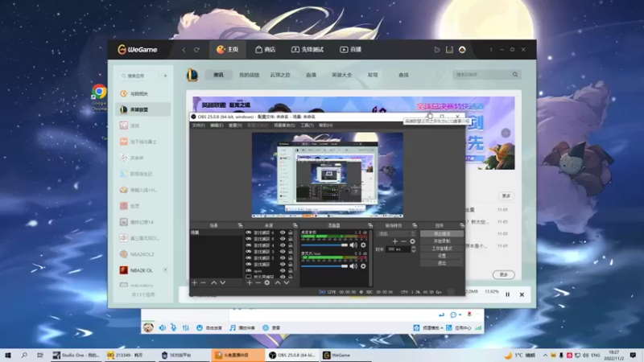
Task: Toggle visibility of apex source
Action: (283, 271)
